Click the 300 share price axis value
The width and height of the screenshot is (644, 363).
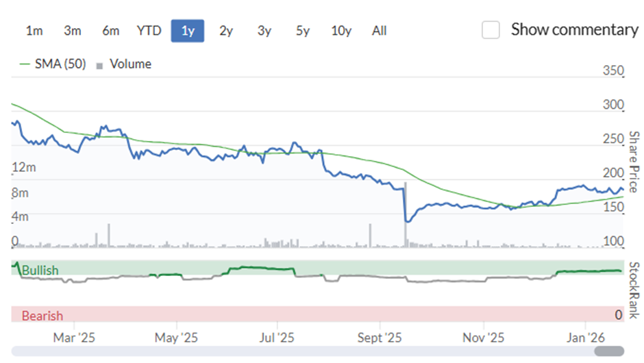613,104
